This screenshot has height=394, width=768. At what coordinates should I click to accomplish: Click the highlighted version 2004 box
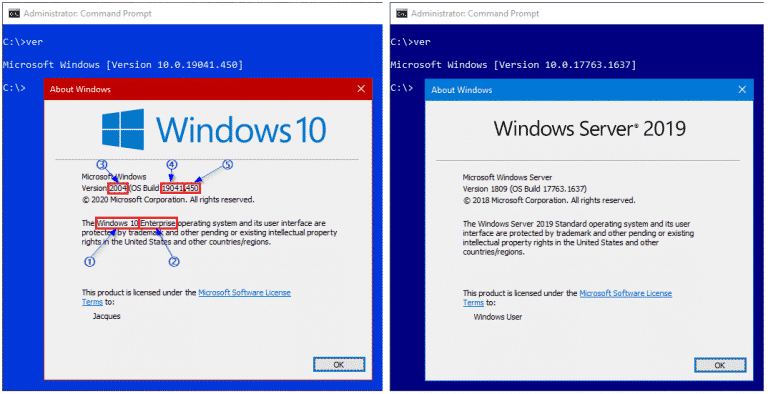coord(118,188)
